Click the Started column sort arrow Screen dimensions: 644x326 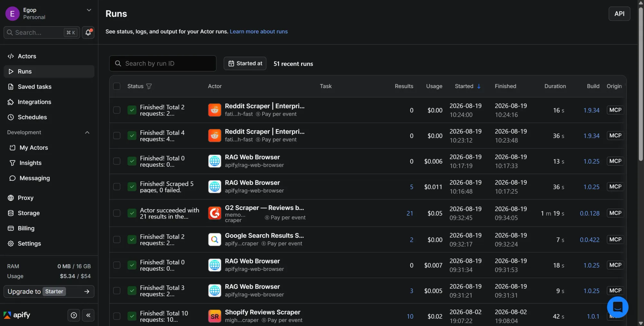point(479,86)
